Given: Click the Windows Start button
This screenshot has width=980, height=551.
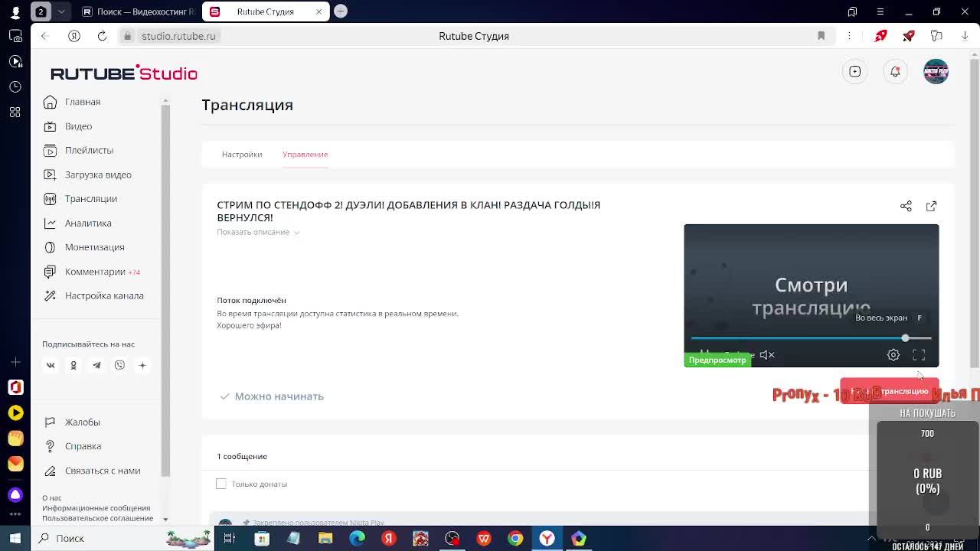Looking at the screenshot, I should tap(15, 538).
